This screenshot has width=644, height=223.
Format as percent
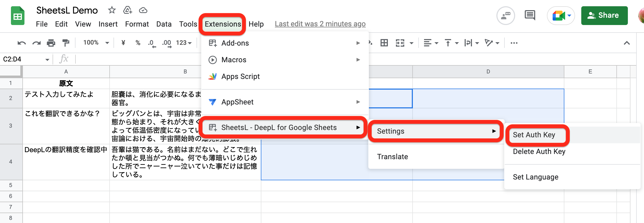pos(138,42)
